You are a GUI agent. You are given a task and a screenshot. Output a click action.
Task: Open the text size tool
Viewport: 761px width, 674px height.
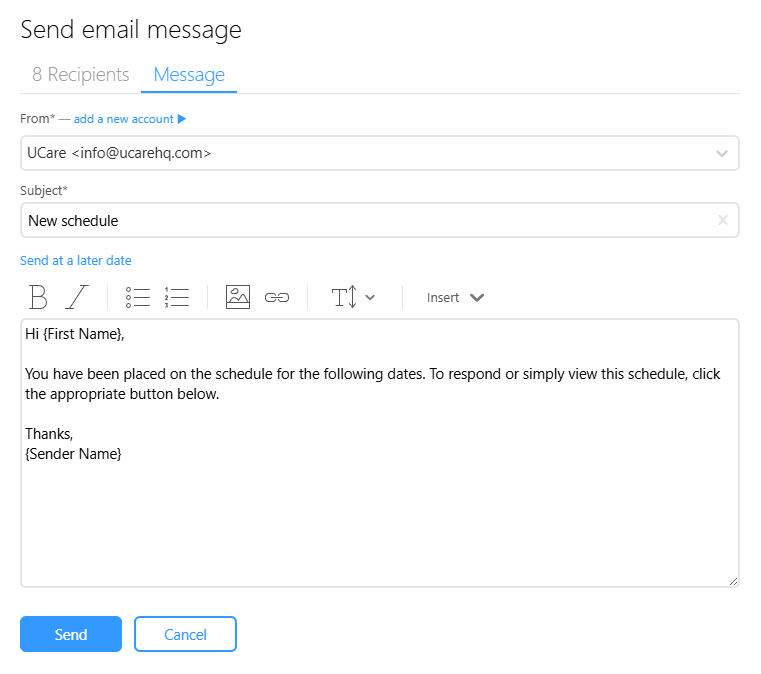tap(345, 297)
